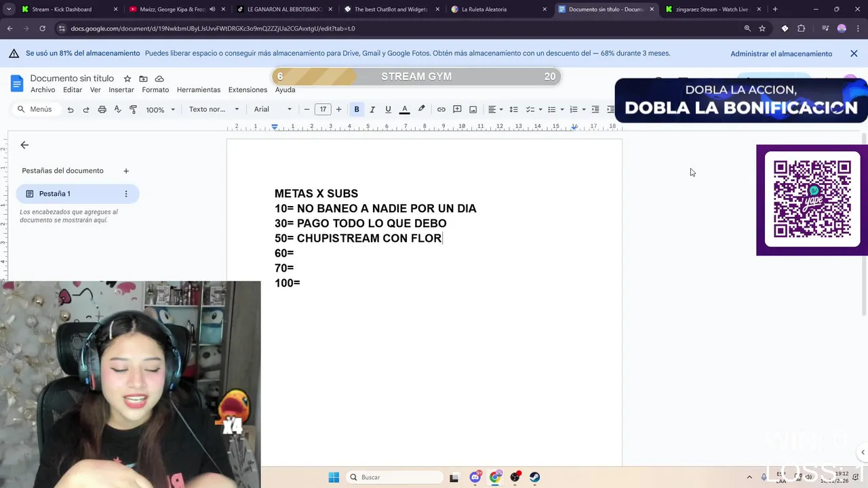Image resolution: width=868 pixels, height=488 pixels.
Task: Star the document using the star icon
Action: tap(127, 79)
